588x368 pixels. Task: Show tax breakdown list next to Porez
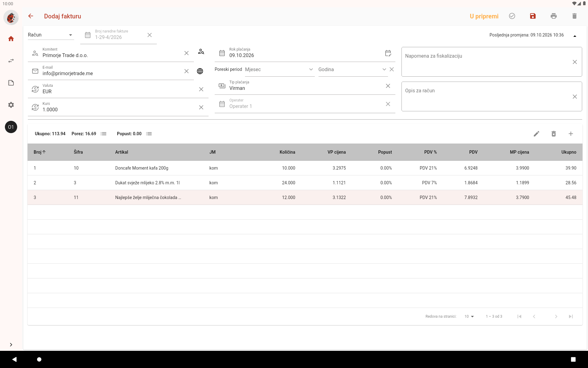(x=104, y=134)
